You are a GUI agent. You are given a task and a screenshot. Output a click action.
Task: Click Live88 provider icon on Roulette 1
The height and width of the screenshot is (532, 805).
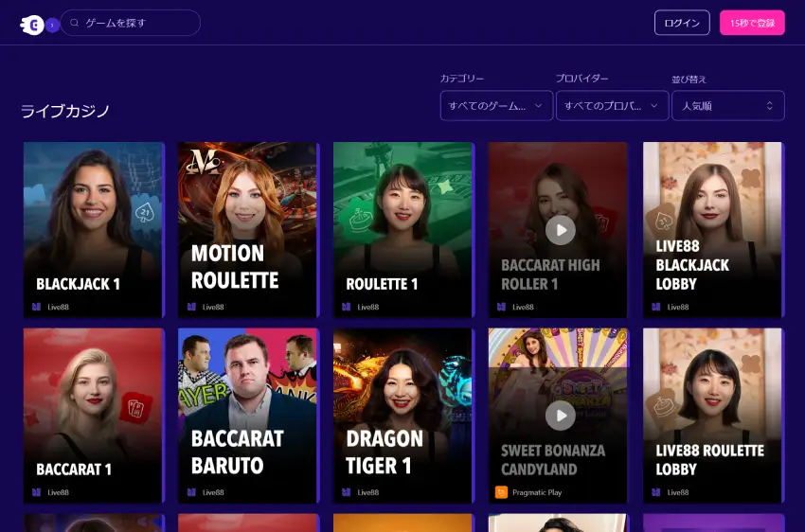[347, 307]
